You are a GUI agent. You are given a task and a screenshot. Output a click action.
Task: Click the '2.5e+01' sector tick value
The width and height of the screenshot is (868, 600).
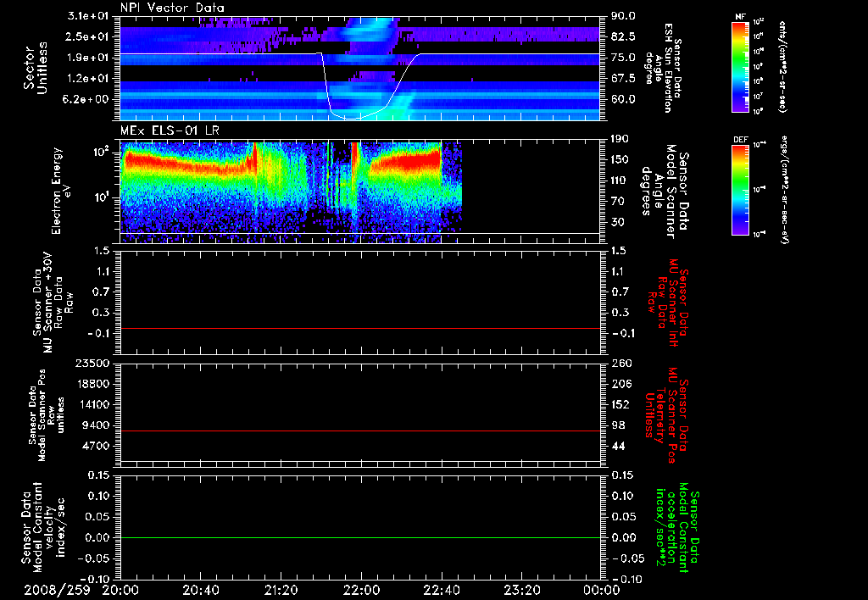86,36
